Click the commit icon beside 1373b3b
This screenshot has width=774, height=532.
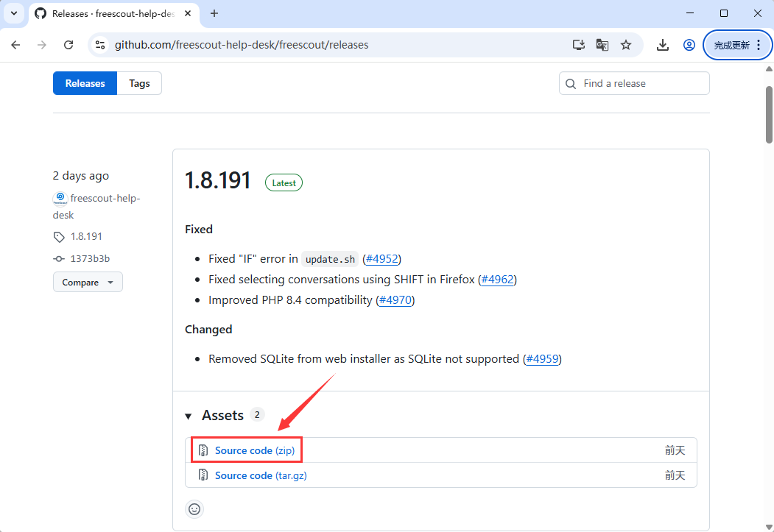point(59,259)
